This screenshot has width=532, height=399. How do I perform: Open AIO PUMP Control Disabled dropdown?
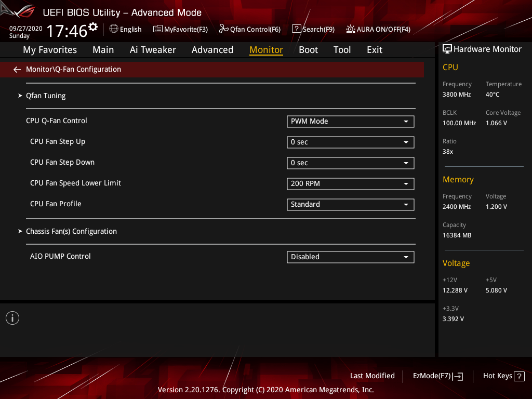coord(351,257)
